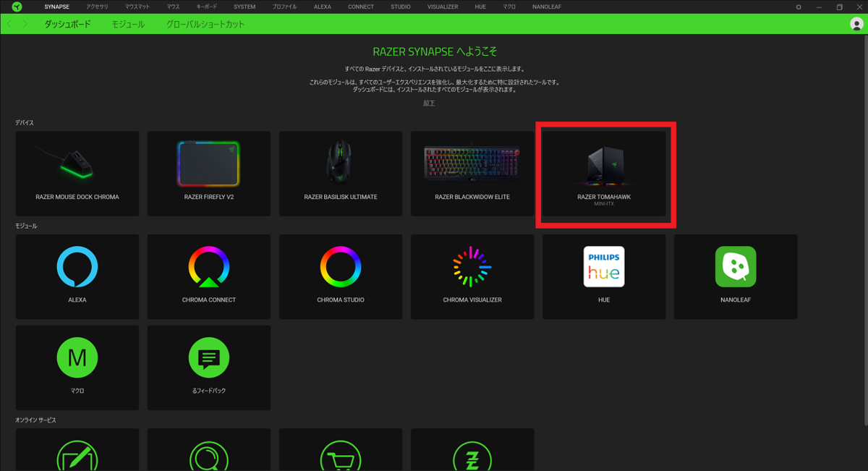868x471 pixels.
Task: Click the Z-coin online service tile
Action: point(472,449)
